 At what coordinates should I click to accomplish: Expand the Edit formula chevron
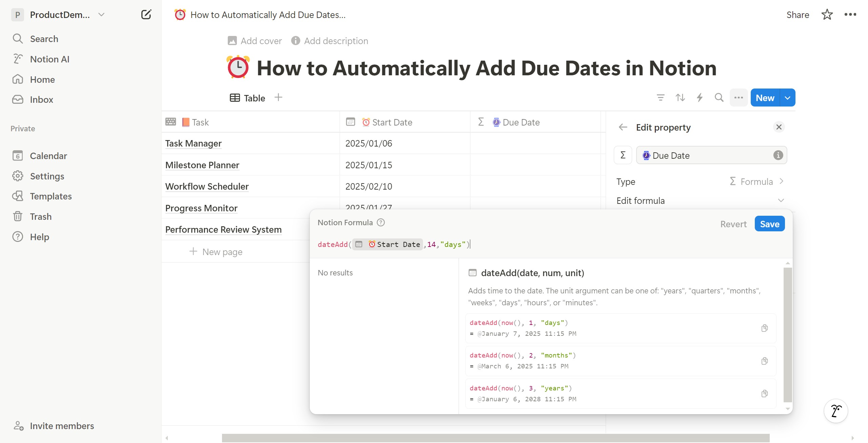(781, 200)
